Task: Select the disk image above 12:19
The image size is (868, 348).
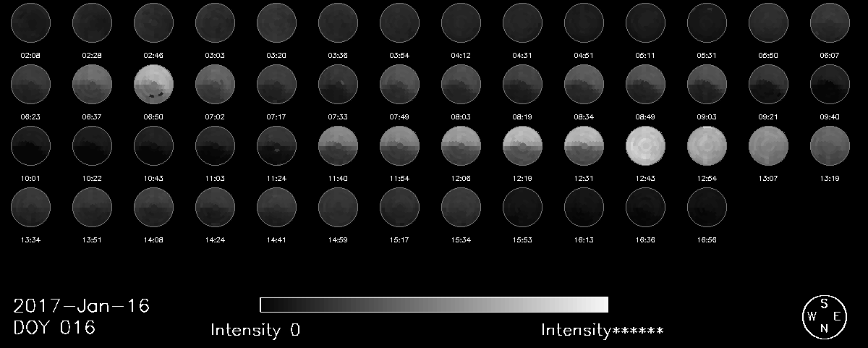Action: [x=522, y=146]
